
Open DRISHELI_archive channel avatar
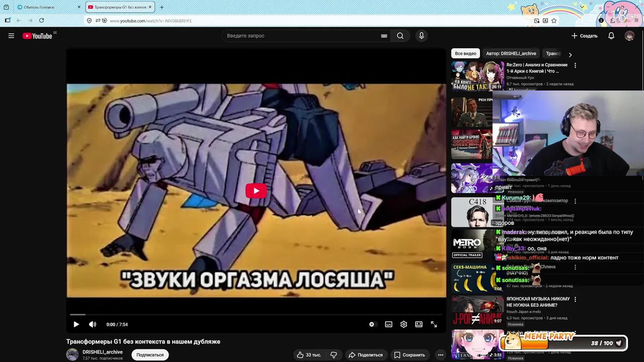72,354
